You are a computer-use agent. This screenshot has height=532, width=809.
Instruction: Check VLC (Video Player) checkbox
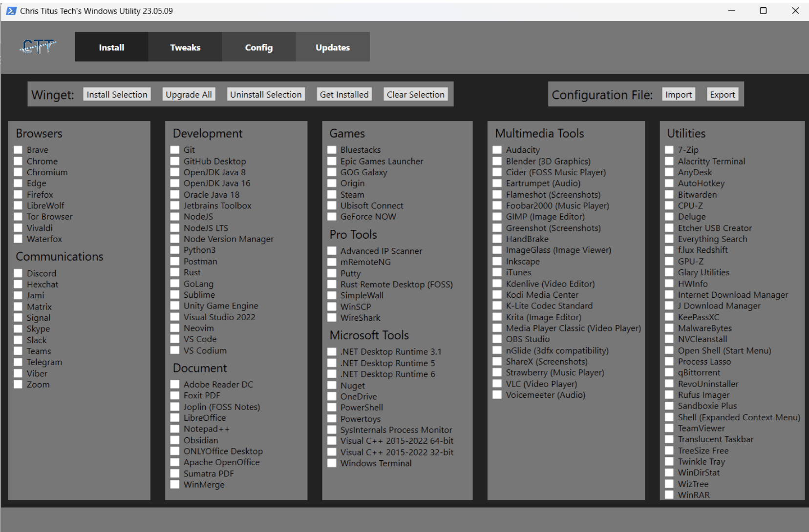497,384
